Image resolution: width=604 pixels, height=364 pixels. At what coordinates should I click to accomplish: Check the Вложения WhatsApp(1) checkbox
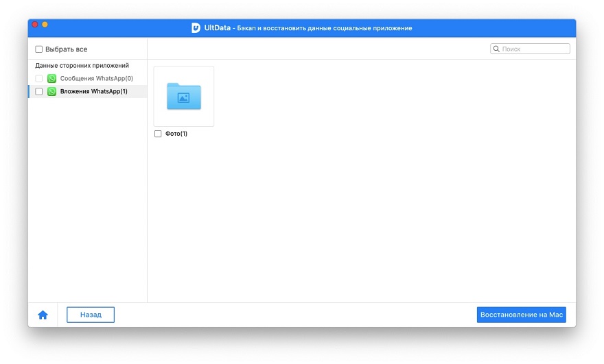(x=39, y=92)
